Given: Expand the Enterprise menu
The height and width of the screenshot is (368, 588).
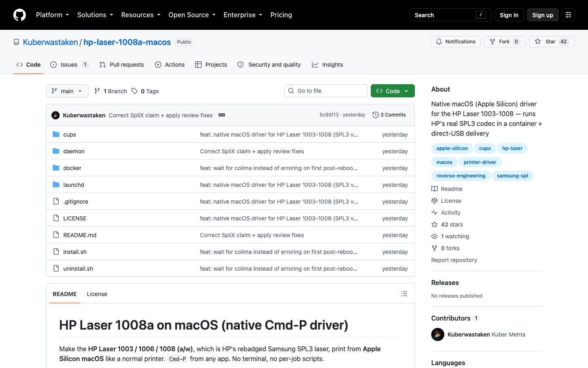Looking at the screenshot, I should coord(243,15).
